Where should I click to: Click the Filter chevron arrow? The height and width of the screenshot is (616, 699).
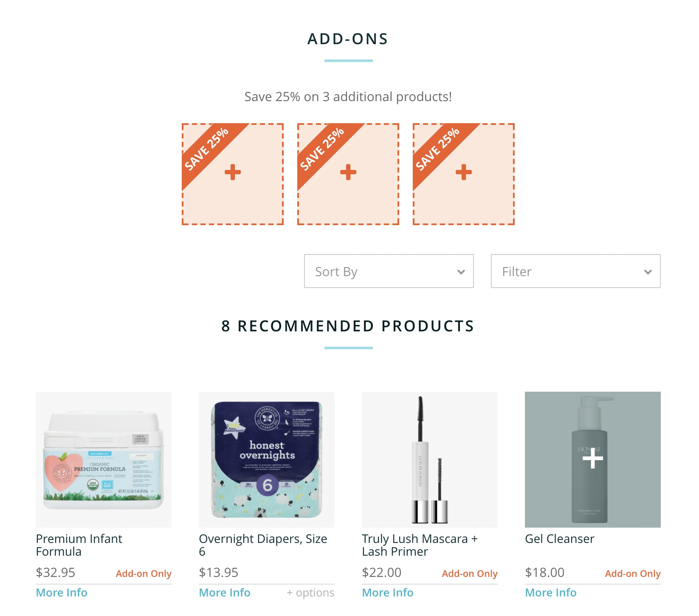coord(648,272)
